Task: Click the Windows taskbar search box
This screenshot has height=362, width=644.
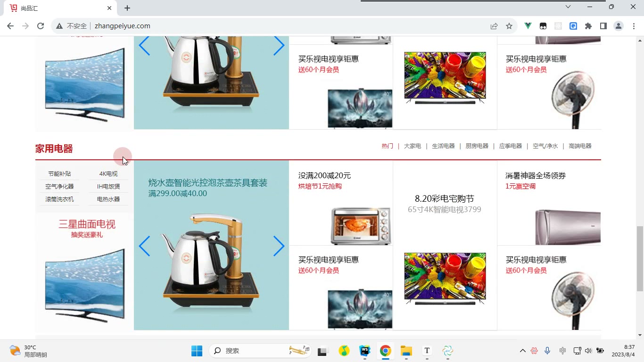Action: pyautogui.click(x=260, y=351)
